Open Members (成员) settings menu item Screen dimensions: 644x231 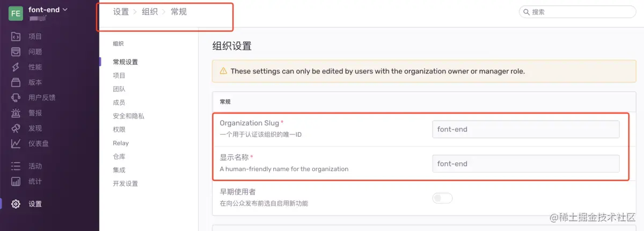tap(119, 102)
